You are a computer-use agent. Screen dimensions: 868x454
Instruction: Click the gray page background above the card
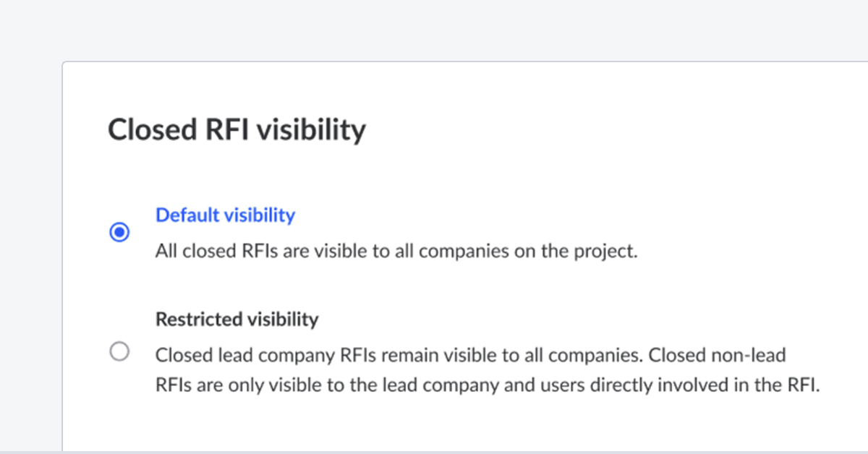coord(434,29)
